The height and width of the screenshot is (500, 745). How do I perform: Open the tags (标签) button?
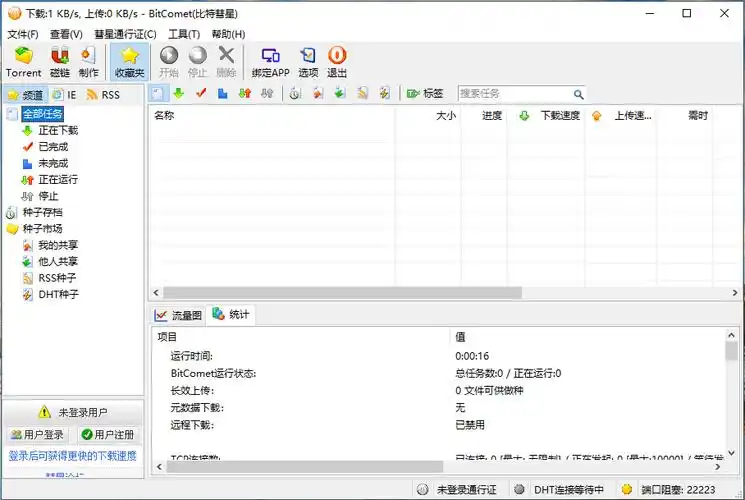(425, 94)
